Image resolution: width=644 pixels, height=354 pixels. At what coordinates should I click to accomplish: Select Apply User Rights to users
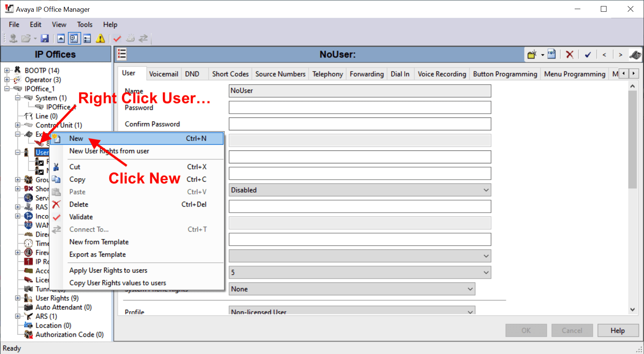pos(137,270)
